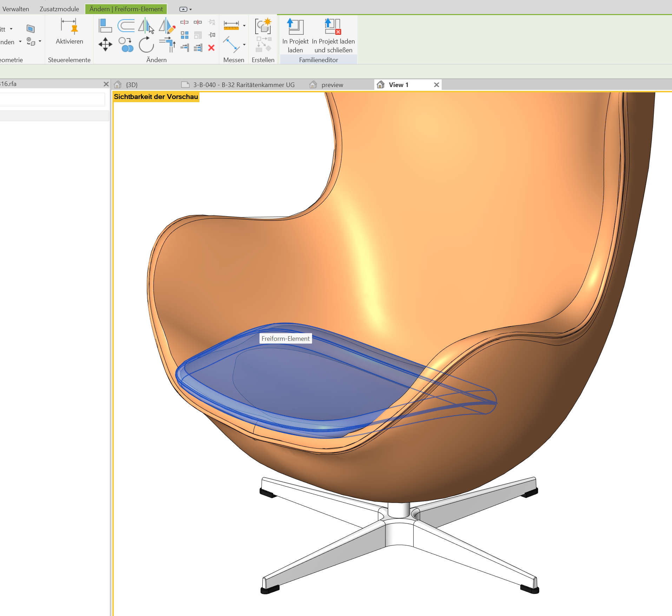Close the View 1 tab

click(436, 85)
